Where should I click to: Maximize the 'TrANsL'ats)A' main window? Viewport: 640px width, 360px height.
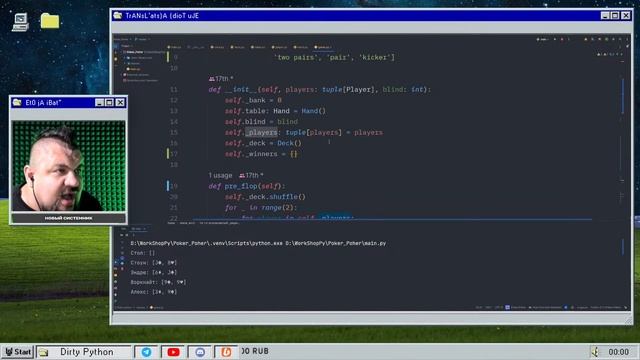(615, 16)
